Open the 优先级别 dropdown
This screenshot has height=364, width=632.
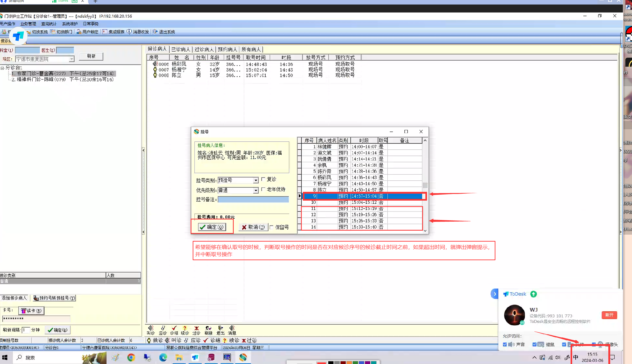pyautogui.click(x=256, y=191)
